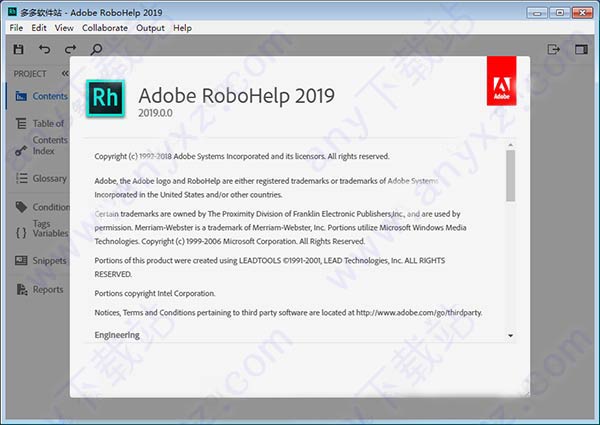The width and height of the screenshot is (600, 425).
Task: Click the Rh RoboHelp logo
Action: (105, 98)
